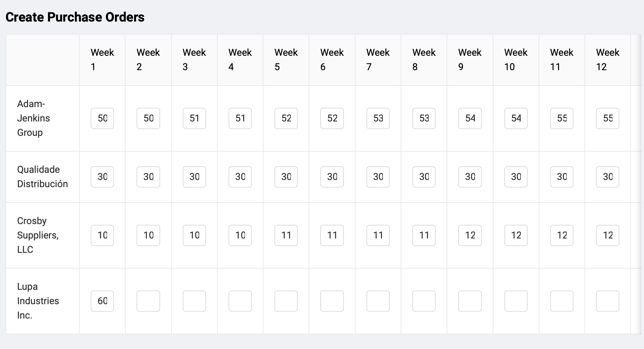Click the Week 1 column header
The width and height of the screenshot is (644, 349).
pos(102,59)
